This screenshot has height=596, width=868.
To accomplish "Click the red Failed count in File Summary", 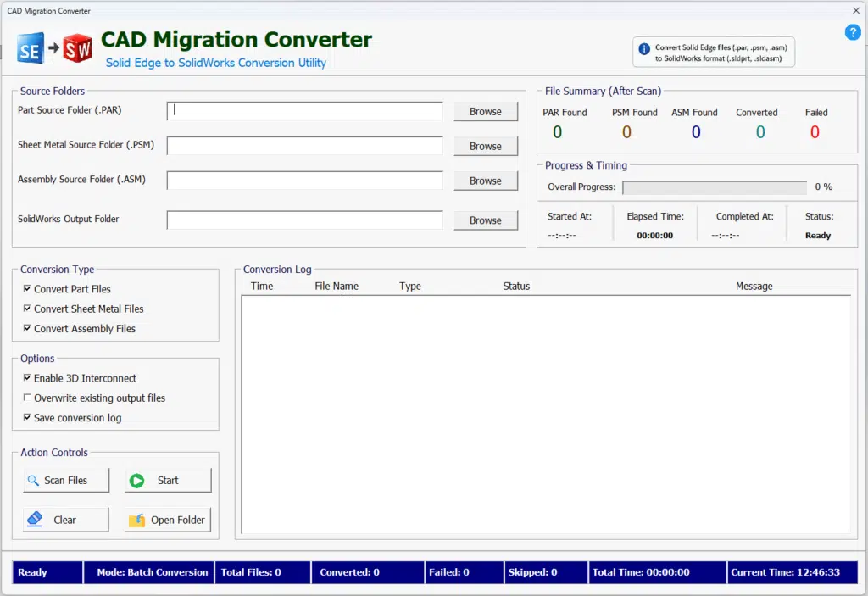I will [x=815, y=131].
